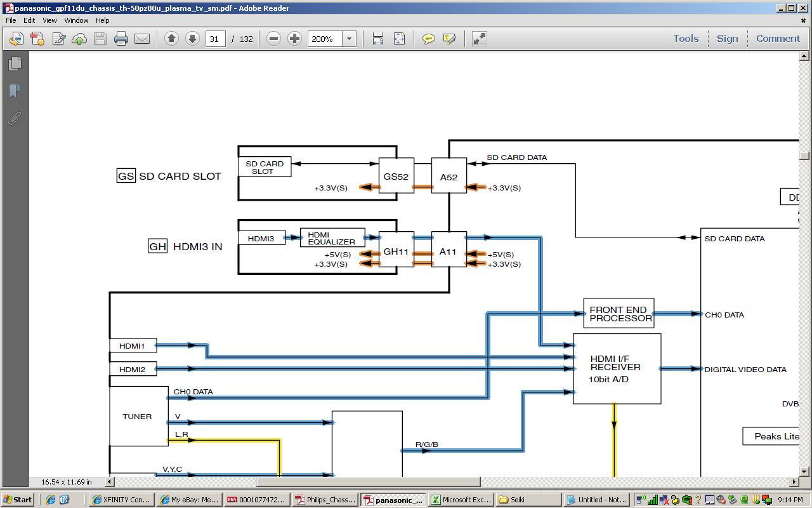This screenshot has height=508, width=812.
Task: Click the page number input field
Action: tap(215, 39)
